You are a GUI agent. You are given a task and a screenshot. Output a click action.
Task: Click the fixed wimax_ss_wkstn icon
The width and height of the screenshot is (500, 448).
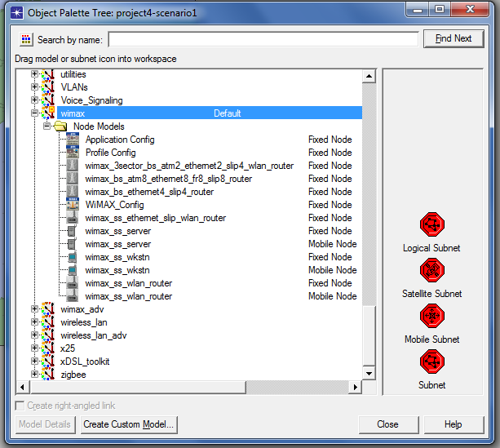click(x=73, y=257)
